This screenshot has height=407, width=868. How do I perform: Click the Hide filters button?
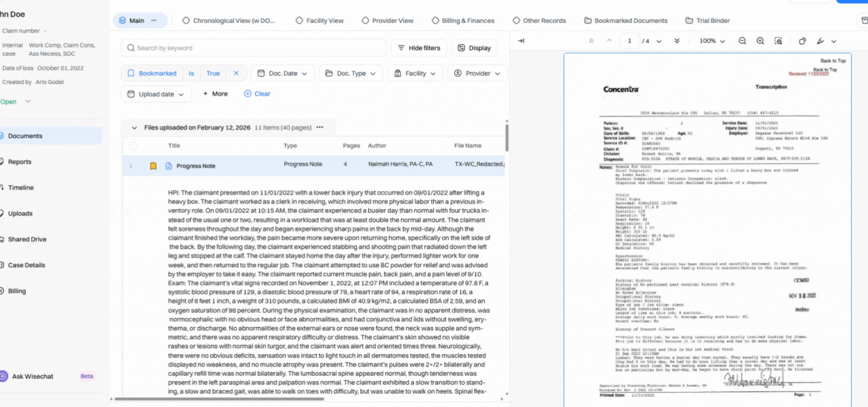point(418,48)
